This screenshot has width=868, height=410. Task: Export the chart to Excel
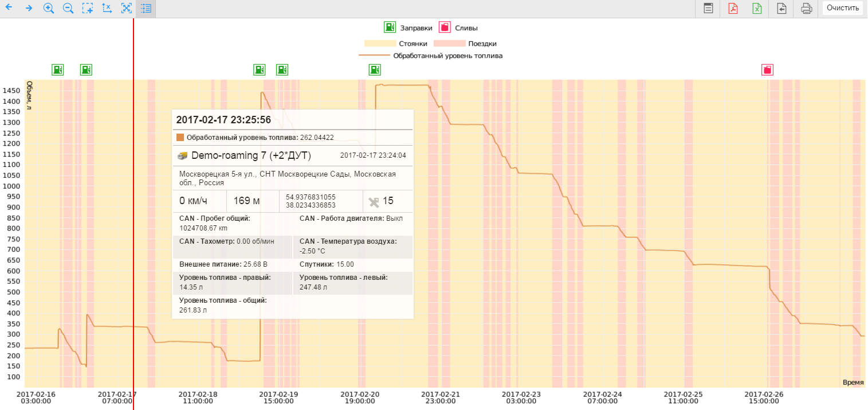coord(757,8)
